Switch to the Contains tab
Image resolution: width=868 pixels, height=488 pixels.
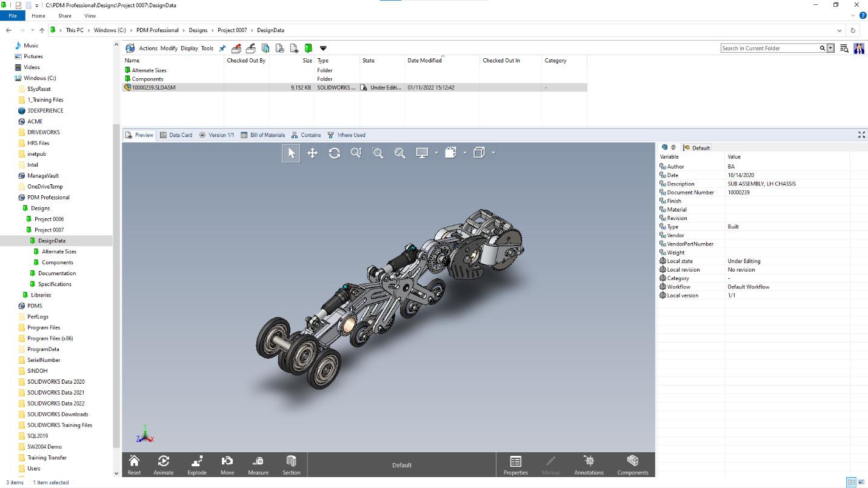(x=306, y=135)
